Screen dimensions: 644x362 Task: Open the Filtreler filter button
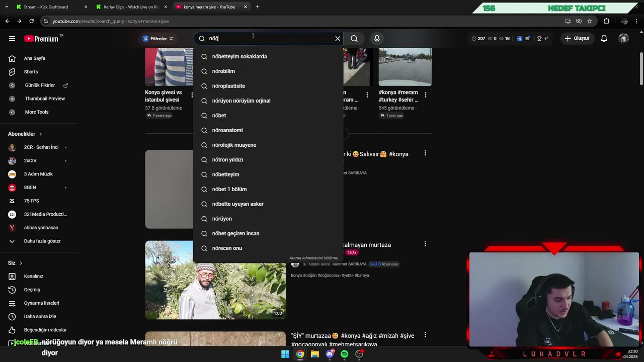tap(158, 39)
